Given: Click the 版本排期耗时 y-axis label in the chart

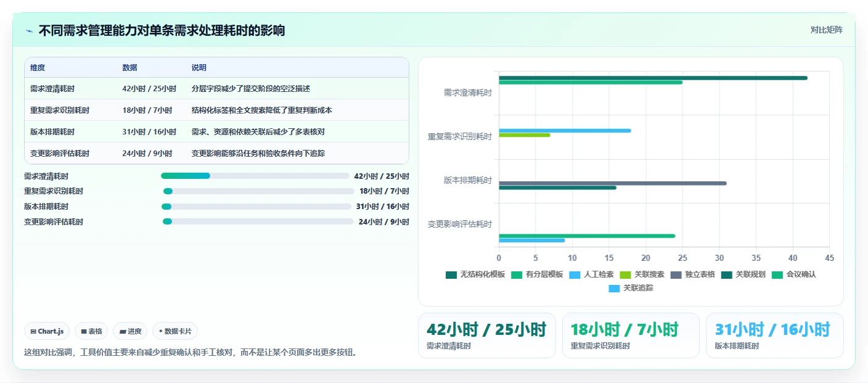Looking at the screenshot, I should pyautogui.click(x=468, y=180).
